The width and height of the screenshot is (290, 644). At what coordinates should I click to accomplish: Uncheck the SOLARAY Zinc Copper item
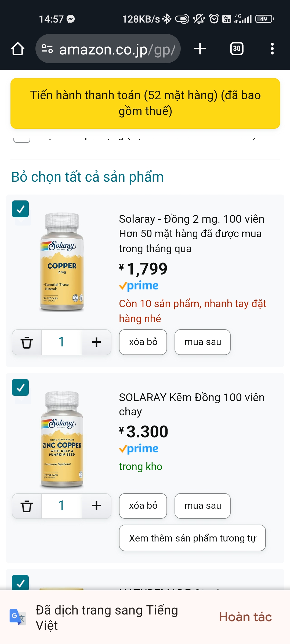point(20,387)
